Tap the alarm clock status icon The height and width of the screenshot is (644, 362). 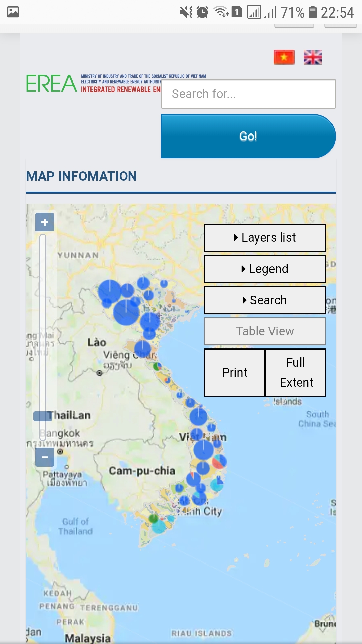(x=202, y=12)
